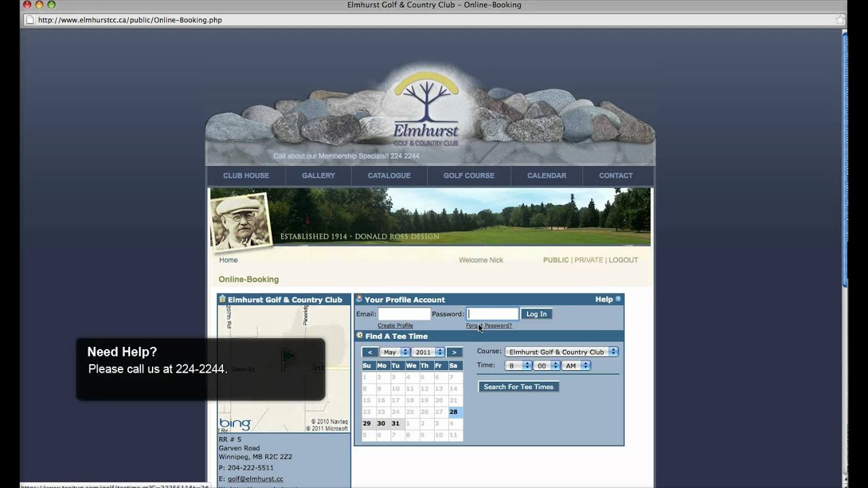Screen dimensions: 868x488
Task: Click Search For Tee Times
Action: (519, 386)
